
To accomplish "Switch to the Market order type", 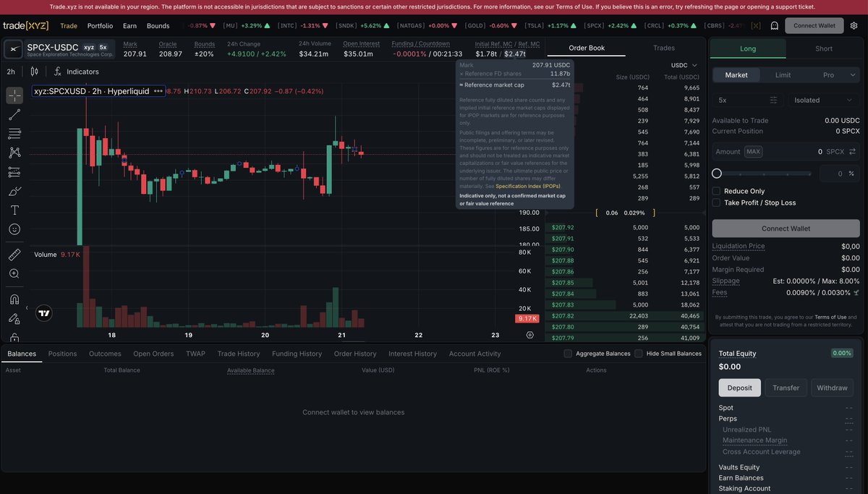I will tap(736, 74).
